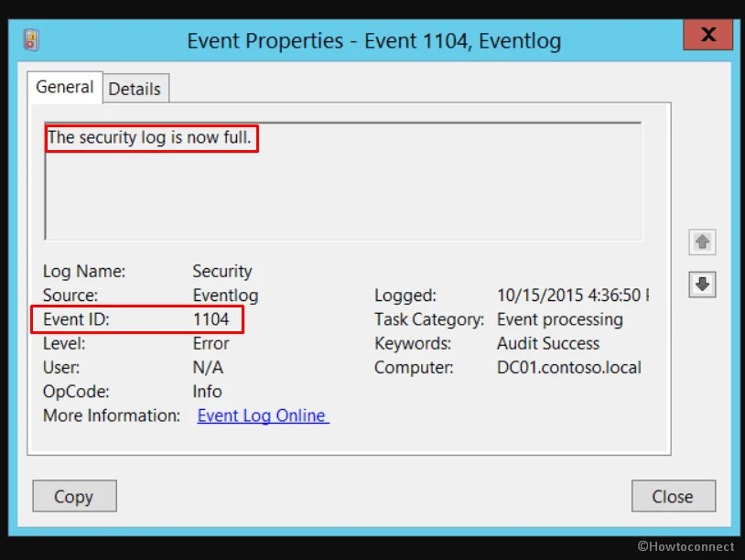Click the Level field showing Error

pyautogui.click(x=211, y=343)
